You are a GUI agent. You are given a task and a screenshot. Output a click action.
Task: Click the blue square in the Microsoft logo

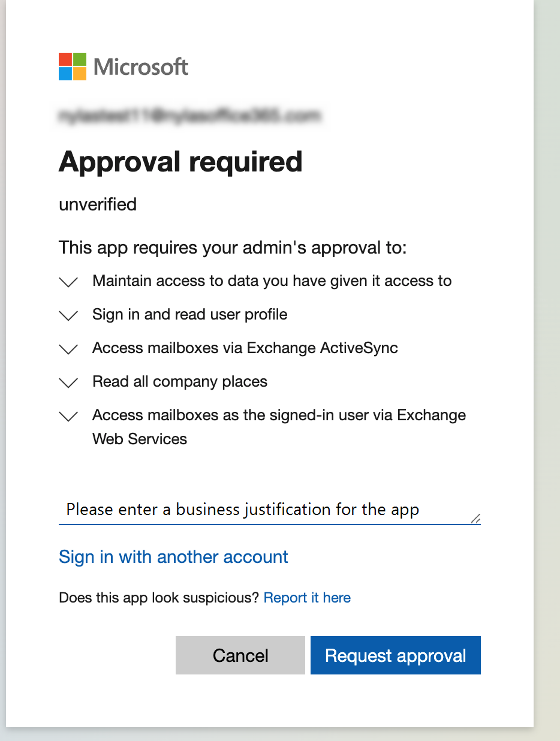[64, 74]
